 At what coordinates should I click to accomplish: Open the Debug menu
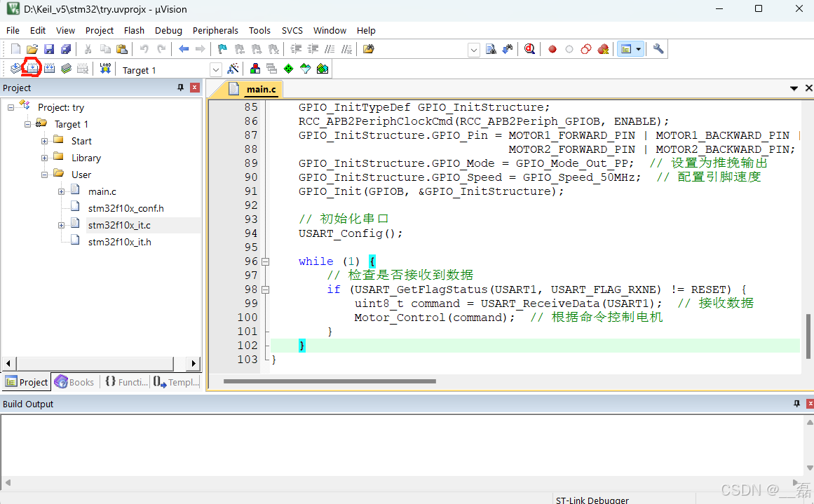tap(169, 31)
